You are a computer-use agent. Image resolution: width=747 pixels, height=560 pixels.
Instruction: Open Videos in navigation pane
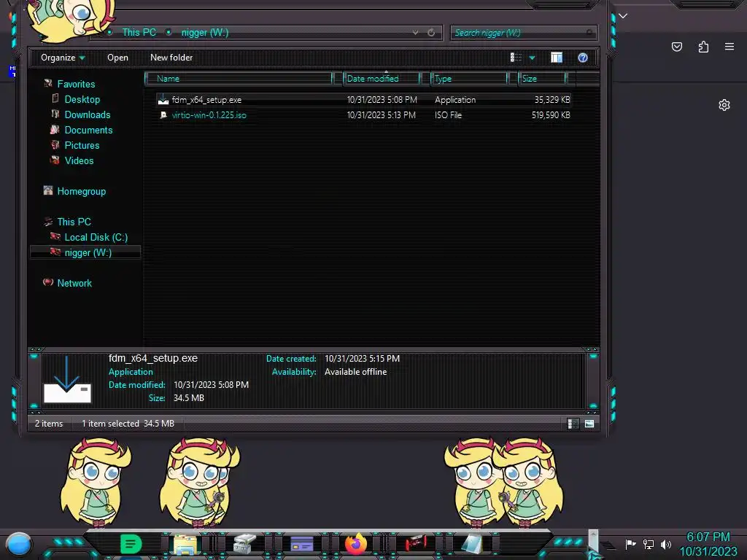tap(79, 160)
